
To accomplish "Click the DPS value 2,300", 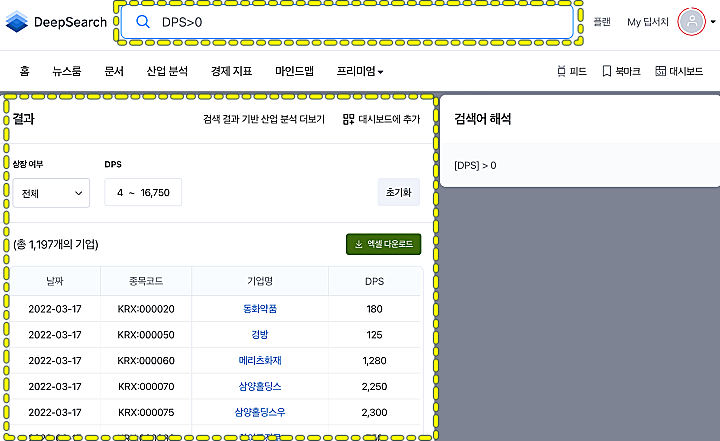I will click(374, 412).
